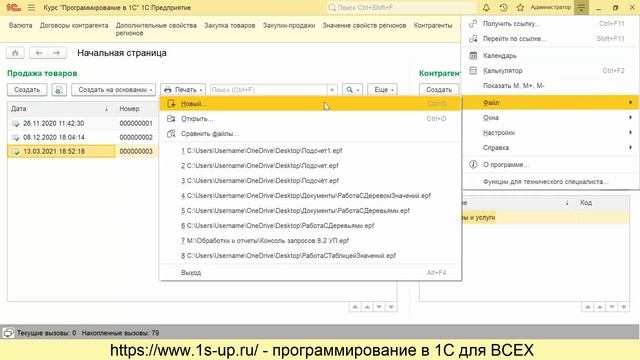Click the Номер column header
640x360 pixels.
click(x=129, y=109)
